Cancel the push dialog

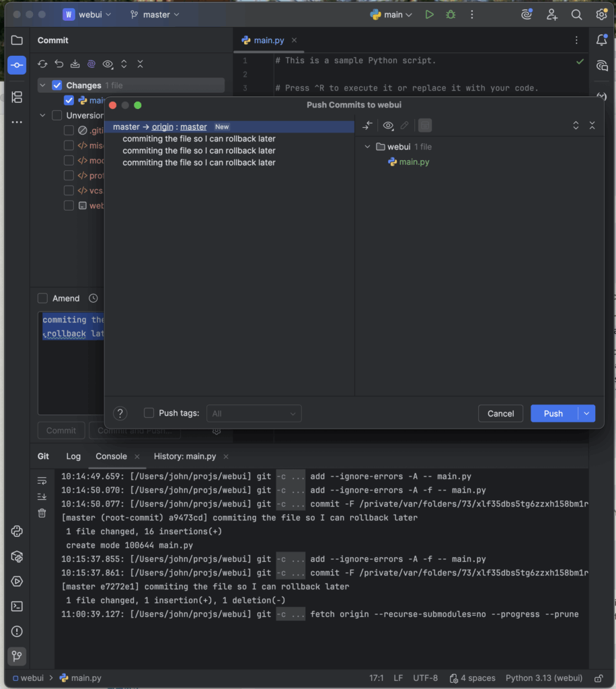tap(500, 414)
